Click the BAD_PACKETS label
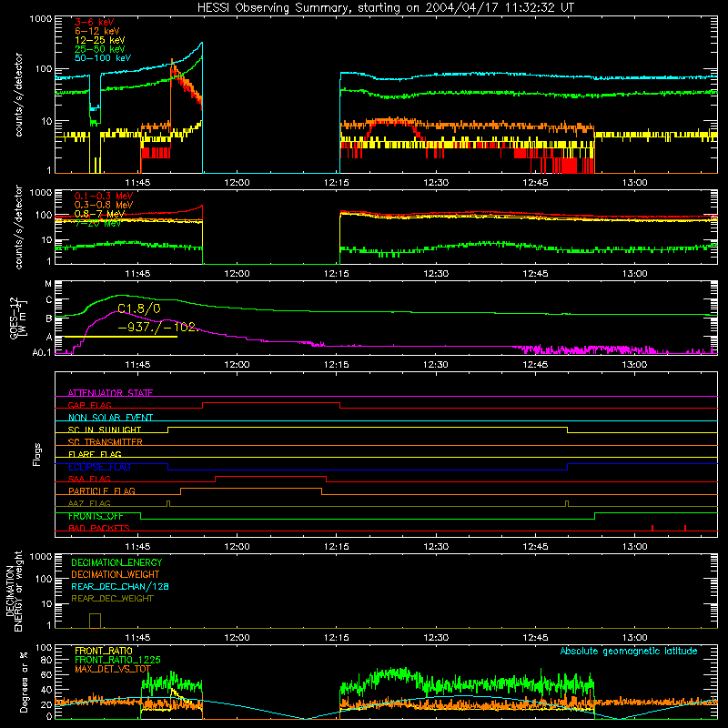Screen dimensions: 728x728 99,528
